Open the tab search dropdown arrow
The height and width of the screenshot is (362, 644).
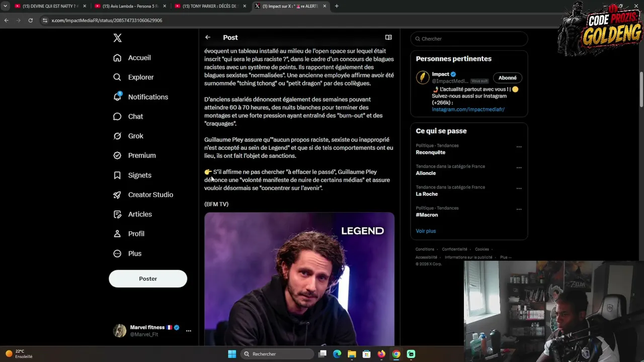click(x=5, y=6)
